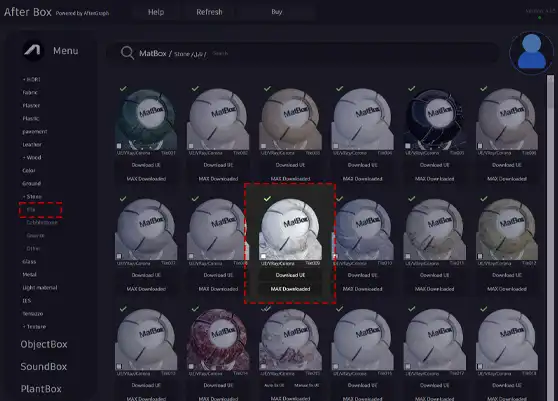558x401 pixels.
Task: Click the green checkmark on Tile009
Action: 267,199
